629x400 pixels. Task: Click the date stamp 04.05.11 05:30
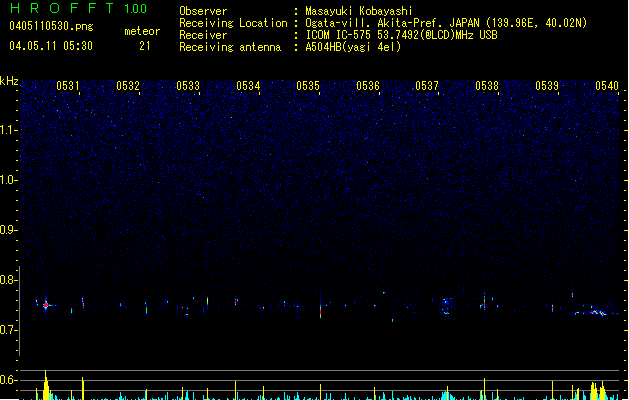click(51, 46)
